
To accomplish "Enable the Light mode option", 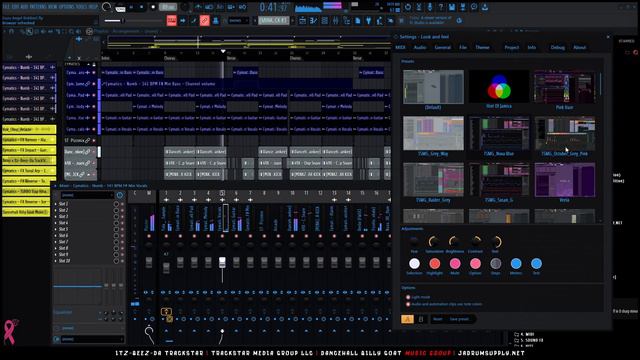I will [x=408, y=297].
